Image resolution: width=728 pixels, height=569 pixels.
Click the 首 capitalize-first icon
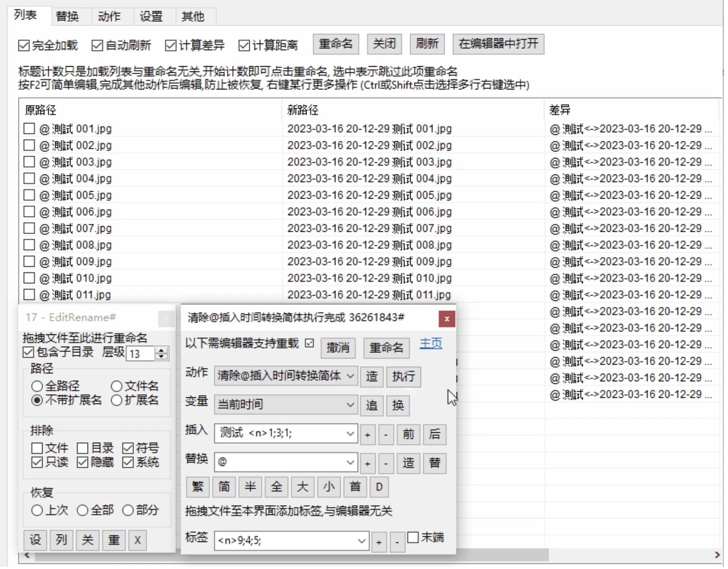[x=354, y=487]
